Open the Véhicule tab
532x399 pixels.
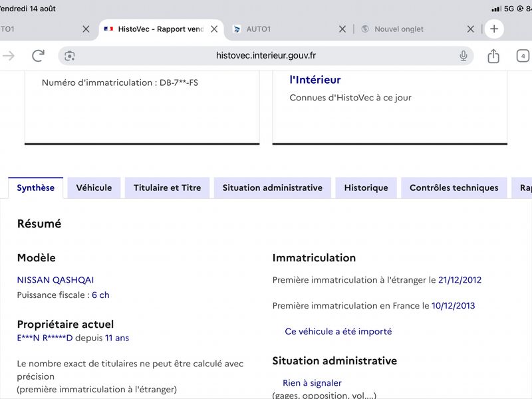[94, 188]
